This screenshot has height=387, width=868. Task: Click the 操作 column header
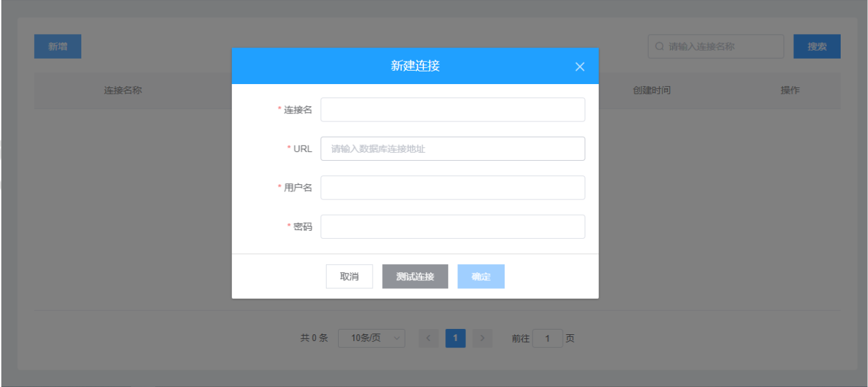click(790, 90)
